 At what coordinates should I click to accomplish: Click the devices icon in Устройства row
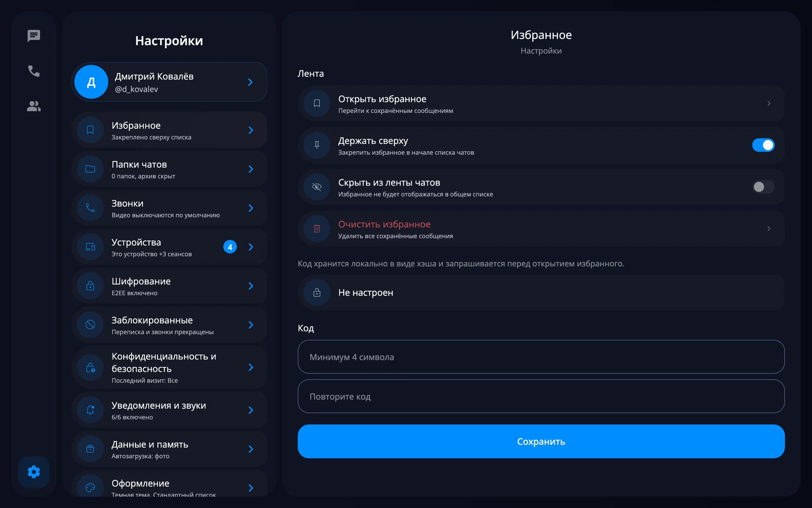90,247
